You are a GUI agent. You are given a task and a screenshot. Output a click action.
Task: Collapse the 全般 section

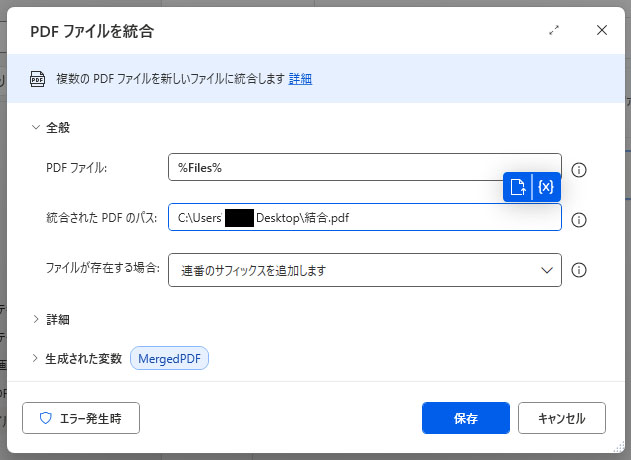38,128
